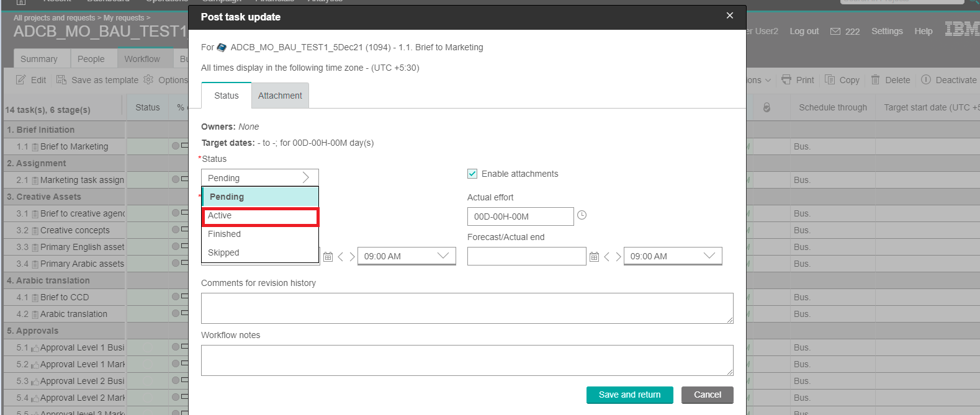Choose Finished in the status list
This screenshot has height=415, width=980.
[259, 234]
